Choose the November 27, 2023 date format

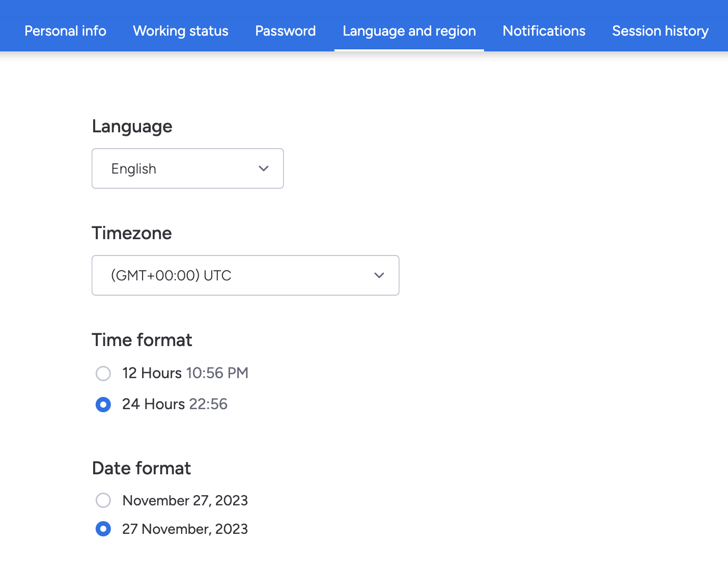(103, 500)
